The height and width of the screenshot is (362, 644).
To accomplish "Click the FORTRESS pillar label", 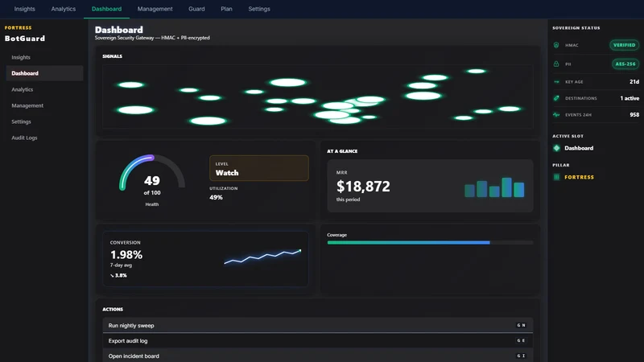I will (x=579, y=177).
